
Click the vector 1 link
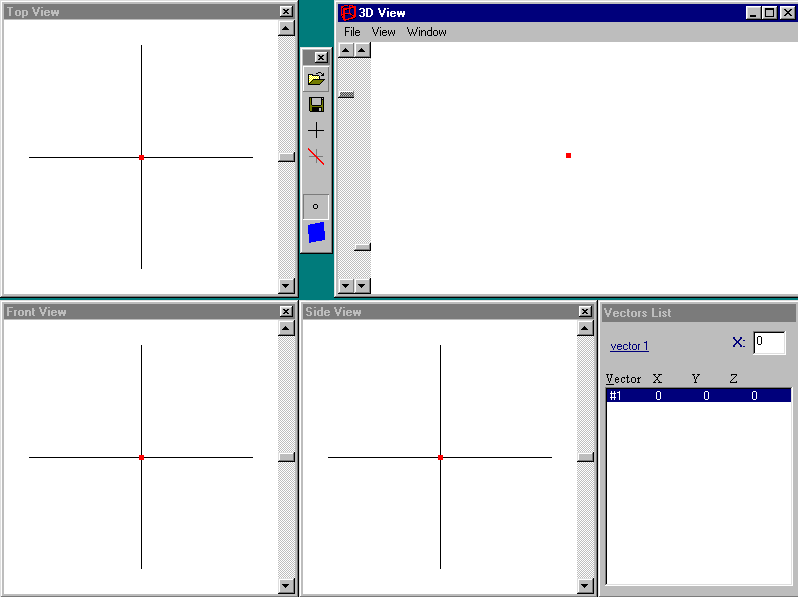point(629,346)
